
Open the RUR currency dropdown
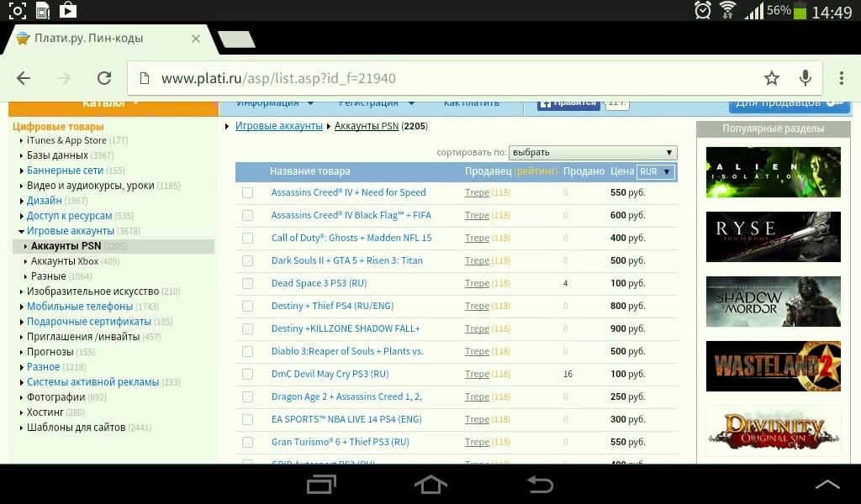655,171
